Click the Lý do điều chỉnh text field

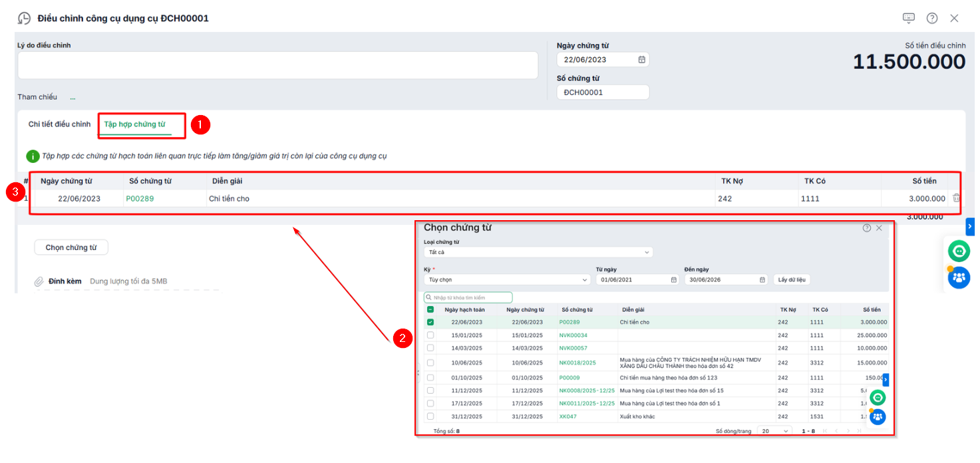pyautogui.click(x=277, y=65)
